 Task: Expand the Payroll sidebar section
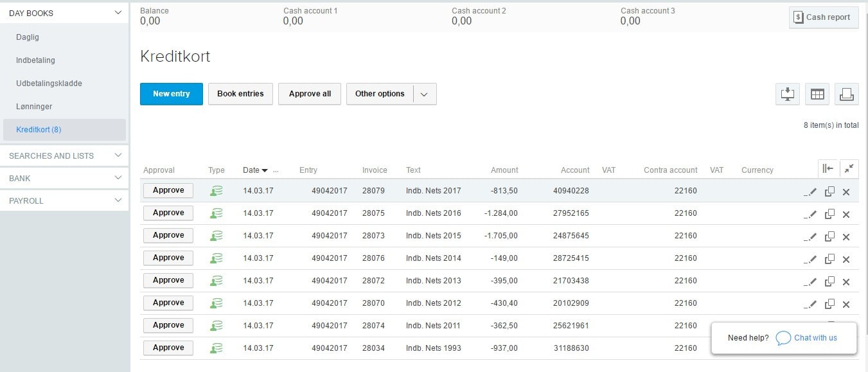click(117, 200)
